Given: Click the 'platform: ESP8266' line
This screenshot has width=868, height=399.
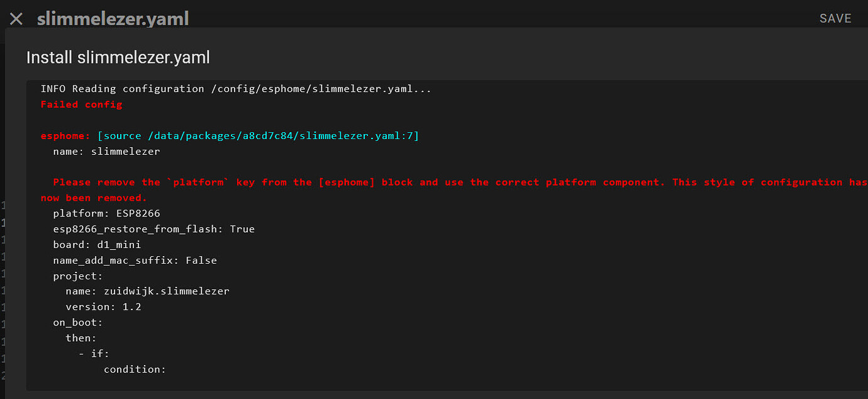Looking at the screenshot, I should 106,213.
